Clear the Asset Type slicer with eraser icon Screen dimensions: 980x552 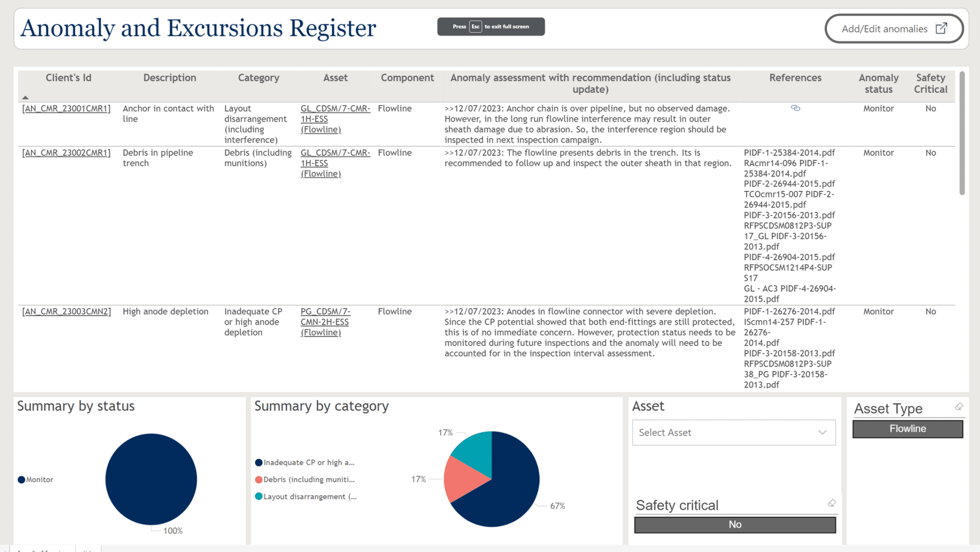[x=959, y=407]
